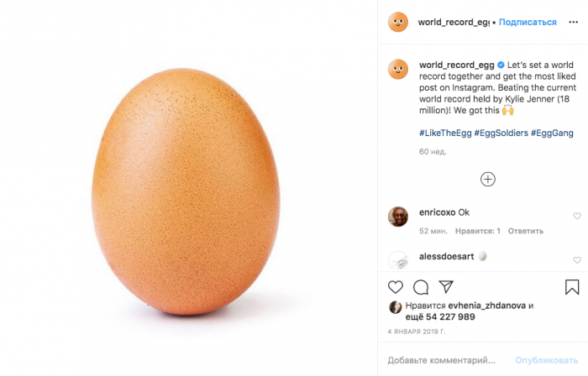Image resolution: width=588 pixels, height=376 pixels.
Task: Load more comments with plus circle
Action: pyautogui.click(x=487, y=179)
